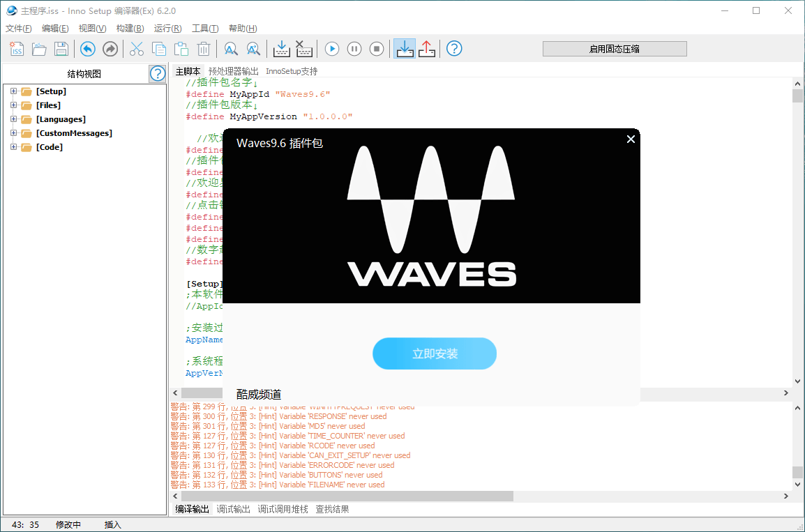This screenshot has height=532, width=805.
Task: Click 立即安装 in Waves installer
Action: [x=435, y=354]
